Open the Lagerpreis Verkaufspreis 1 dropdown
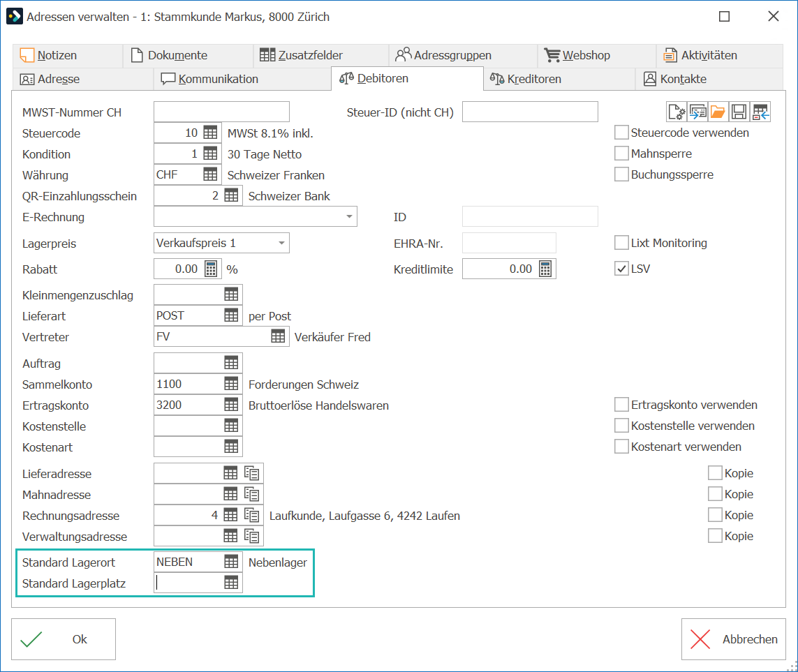 coord(281,243)
